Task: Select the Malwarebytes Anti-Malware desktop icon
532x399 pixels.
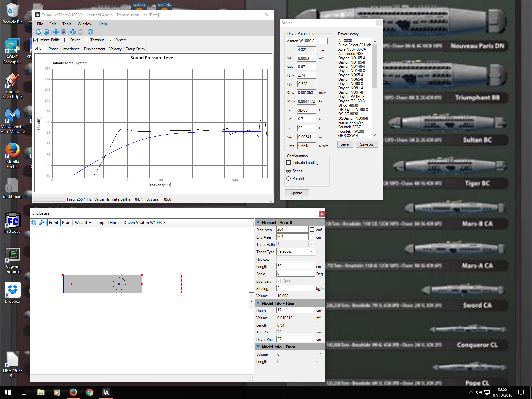Action: tap(13, 121)
